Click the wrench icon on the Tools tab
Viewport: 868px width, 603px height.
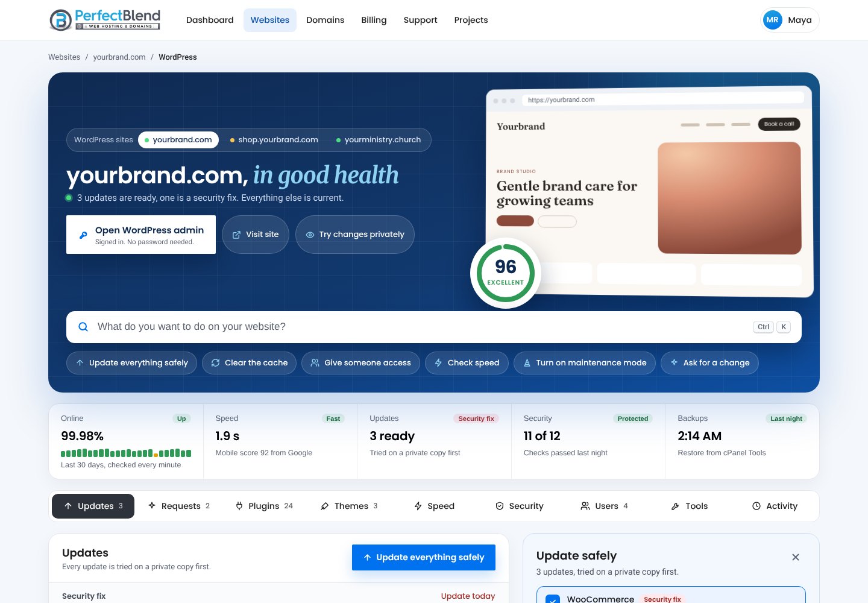[675, 507]
